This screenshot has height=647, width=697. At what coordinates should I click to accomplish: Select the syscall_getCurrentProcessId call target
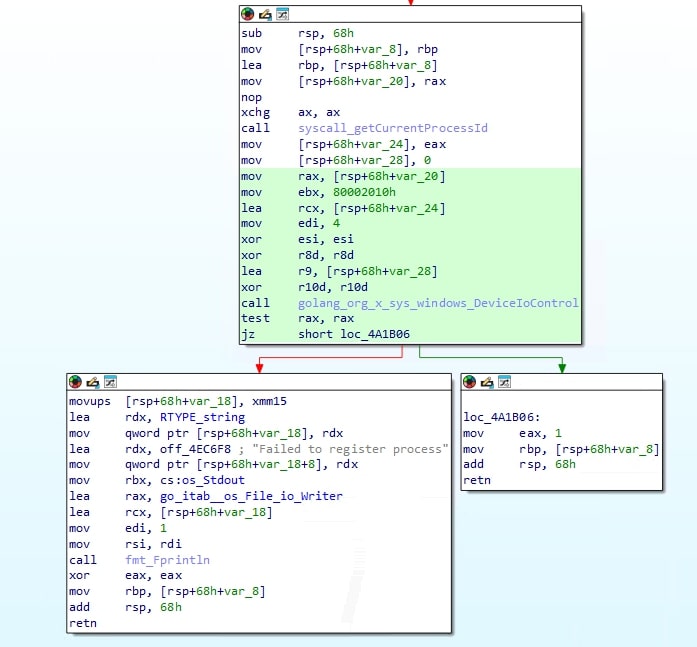pyautogui.click(x=392, y=129)
